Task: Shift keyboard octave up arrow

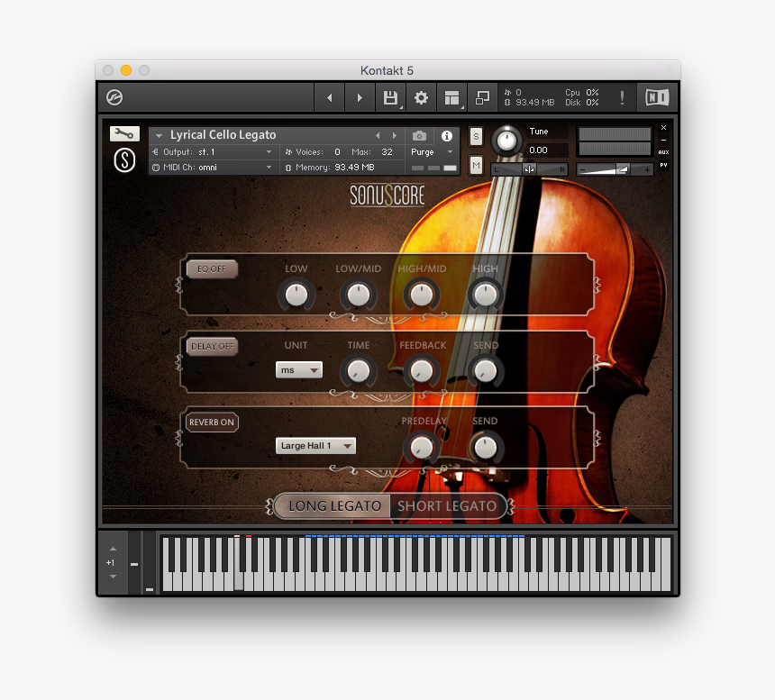Action: click(x=113, y=549)
